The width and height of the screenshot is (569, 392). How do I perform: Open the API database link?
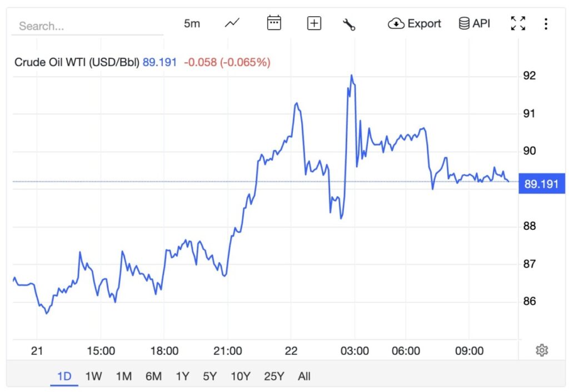pyautogui.click(x=475, y=23)
